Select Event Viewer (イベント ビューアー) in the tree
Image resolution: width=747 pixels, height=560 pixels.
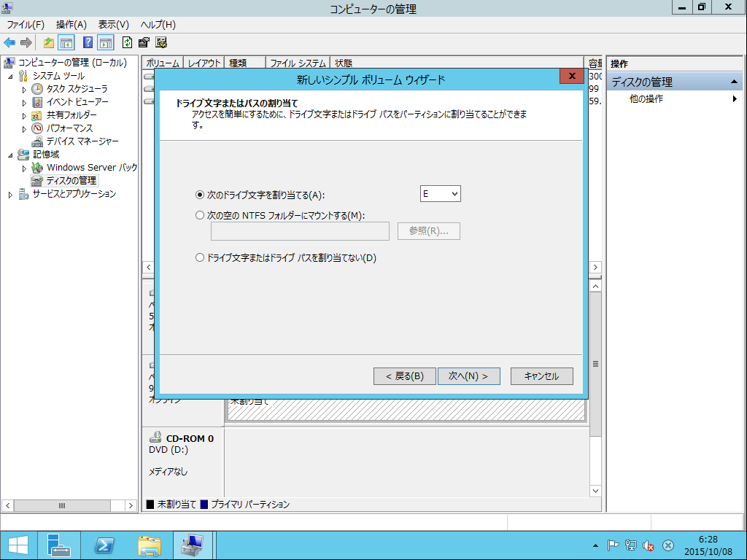[x=77, y=102]
